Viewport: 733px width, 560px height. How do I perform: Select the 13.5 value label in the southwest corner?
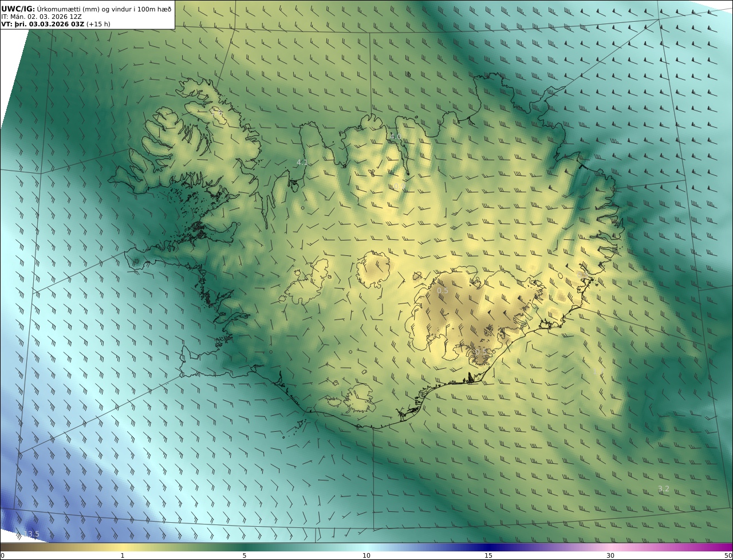31,534
